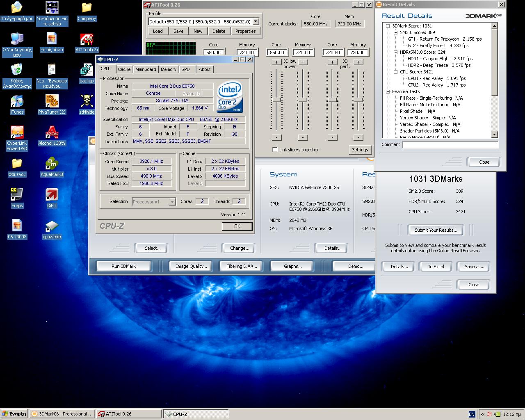Launch iTunes from the desktop
Screen dimensions: 525x420
[x=17, y=105]
